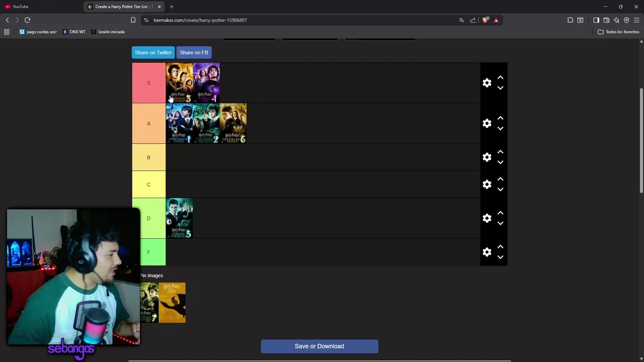This screenshot has height=362, width=644.
Task: Close the Harry Potter Tier List tab
Action: tap(159, 7)
